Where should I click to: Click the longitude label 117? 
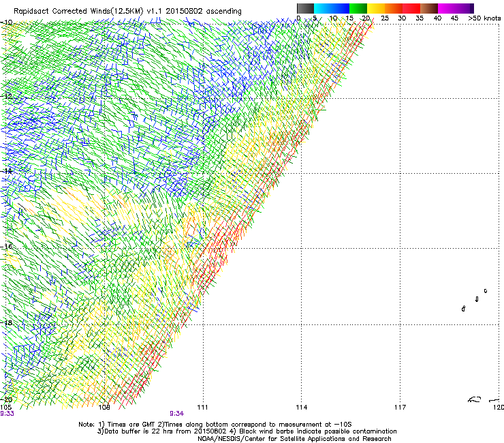[x=400, y=408]
